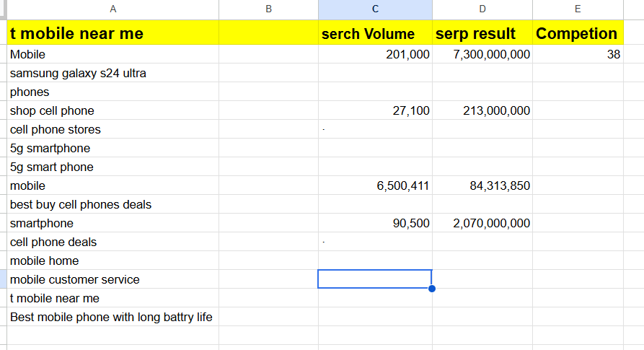644x350 pixels.
Task: Select column E header
Action: click(x=578, y=9)
